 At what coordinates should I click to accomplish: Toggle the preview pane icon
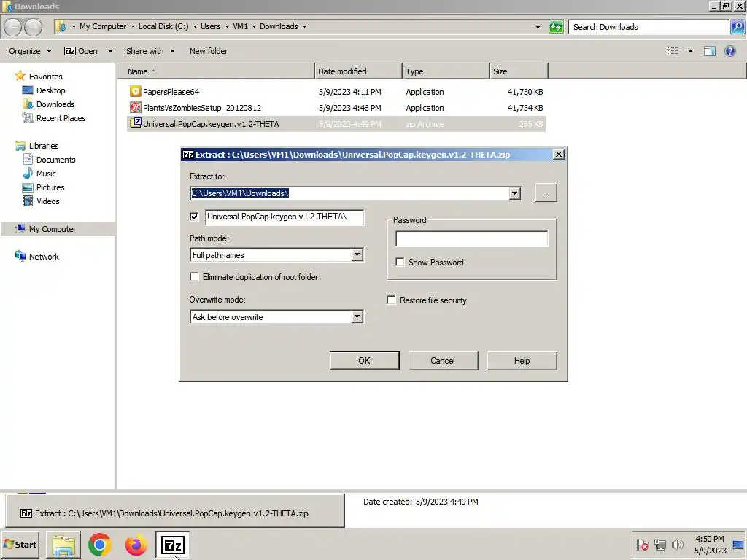(x=709, y=51)
